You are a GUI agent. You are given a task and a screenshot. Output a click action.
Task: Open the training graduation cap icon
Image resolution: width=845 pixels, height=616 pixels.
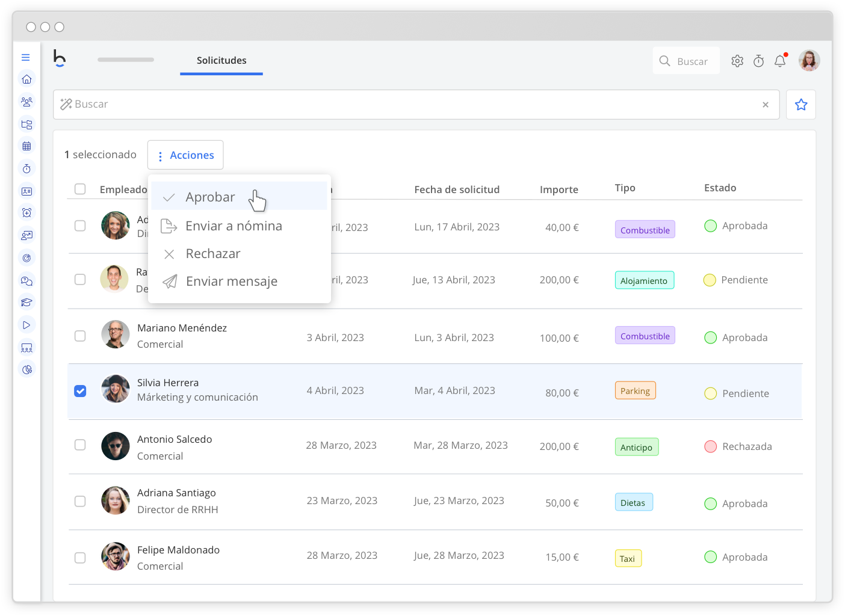tap(26, 301)
